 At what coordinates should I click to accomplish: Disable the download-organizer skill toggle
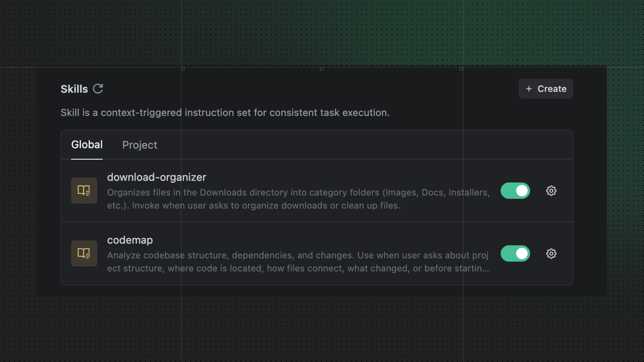(515, 191)
